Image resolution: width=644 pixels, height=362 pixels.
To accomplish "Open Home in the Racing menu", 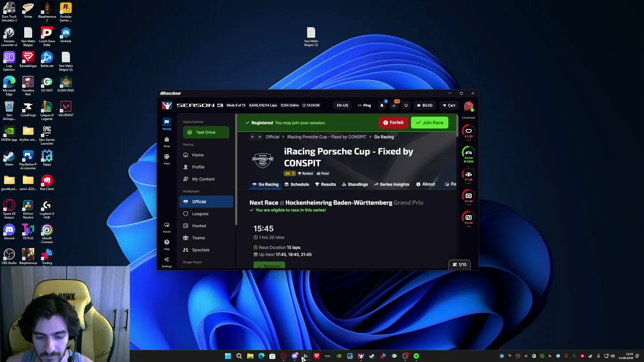I will (206, 155).
